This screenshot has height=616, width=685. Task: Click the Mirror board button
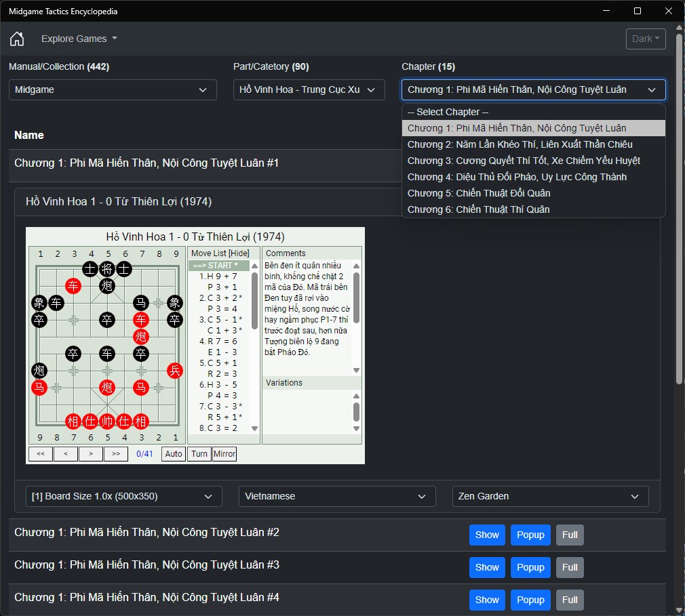[x=224, y=453]
